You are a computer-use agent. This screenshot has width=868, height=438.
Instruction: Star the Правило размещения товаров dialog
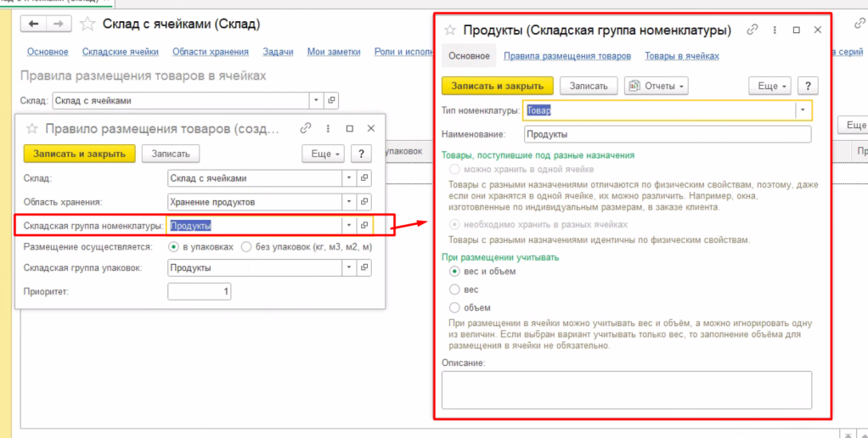coord(32,129)
